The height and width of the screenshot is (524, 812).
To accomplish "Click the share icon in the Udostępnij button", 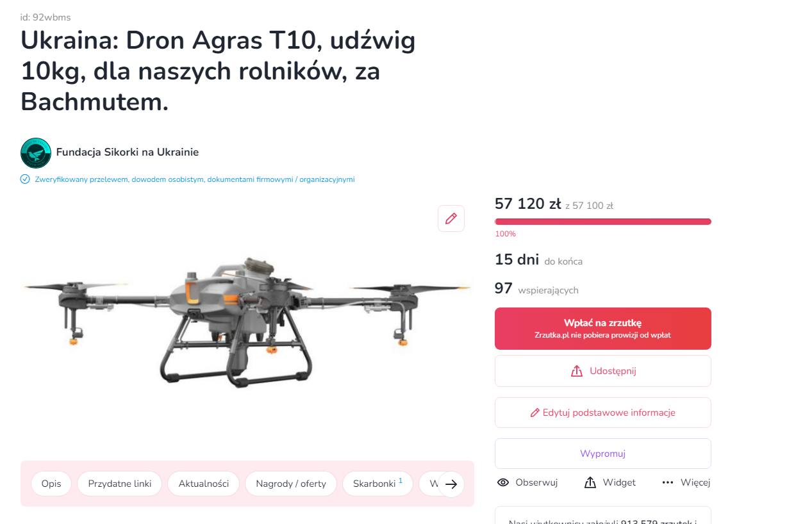I will click(x=577, y=371).
